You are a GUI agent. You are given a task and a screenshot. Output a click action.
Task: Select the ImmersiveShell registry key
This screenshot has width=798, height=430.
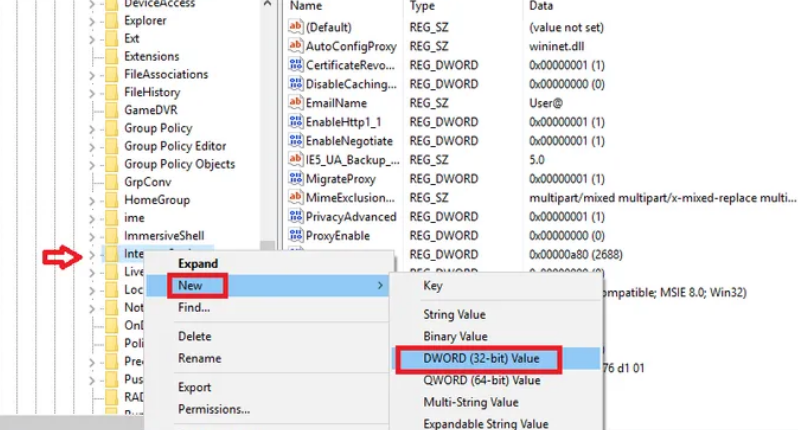(x=166, y=236)
